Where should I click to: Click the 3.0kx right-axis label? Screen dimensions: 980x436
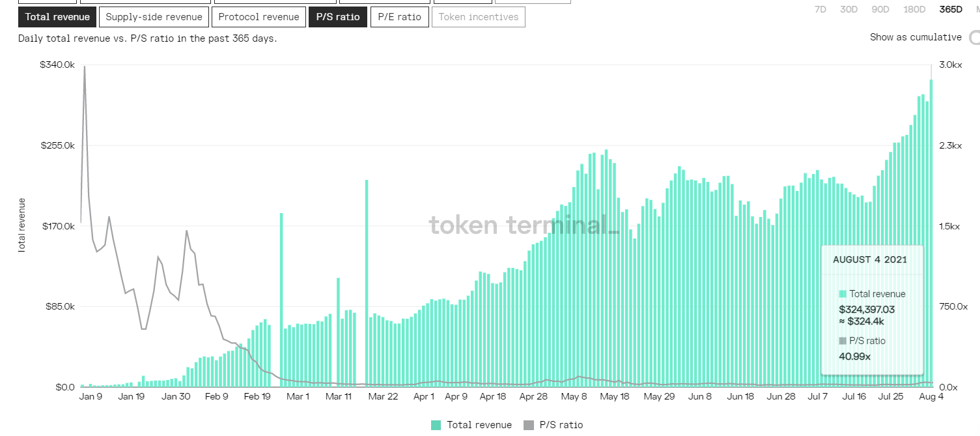[x=950, y=65]
